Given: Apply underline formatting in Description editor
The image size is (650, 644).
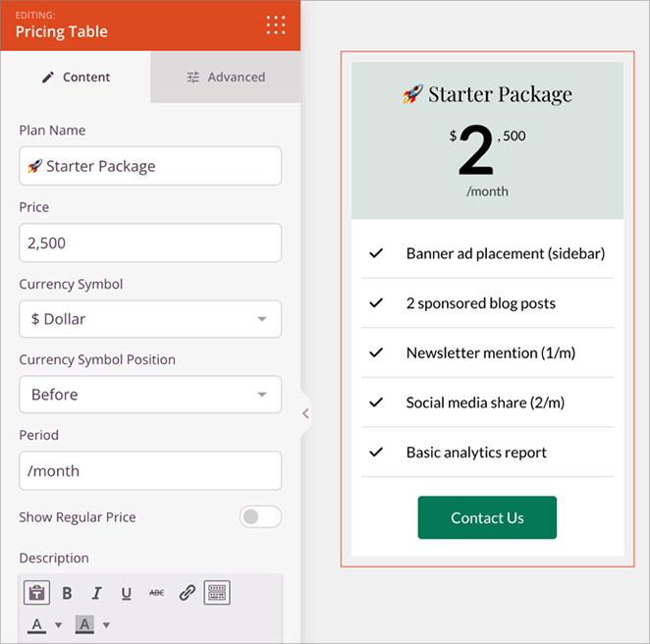Looking at the screenshot, I should click(127, 593).
